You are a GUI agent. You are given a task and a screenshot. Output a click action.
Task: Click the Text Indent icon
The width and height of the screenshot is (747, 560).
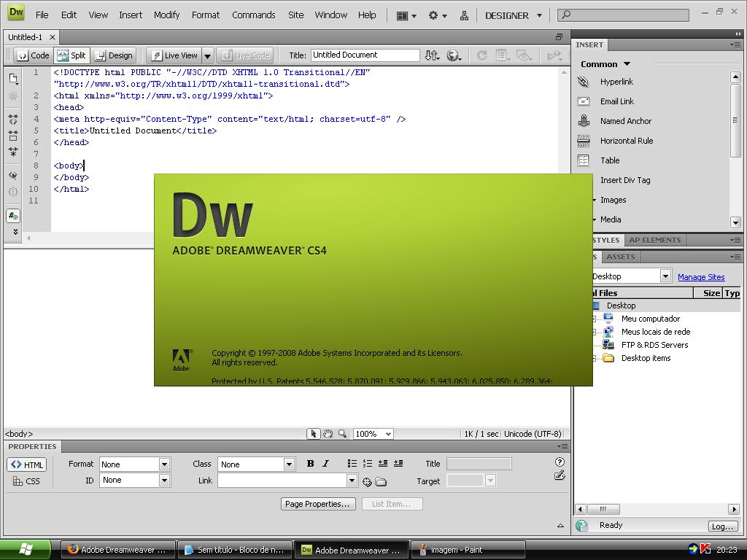coord(398,463)
